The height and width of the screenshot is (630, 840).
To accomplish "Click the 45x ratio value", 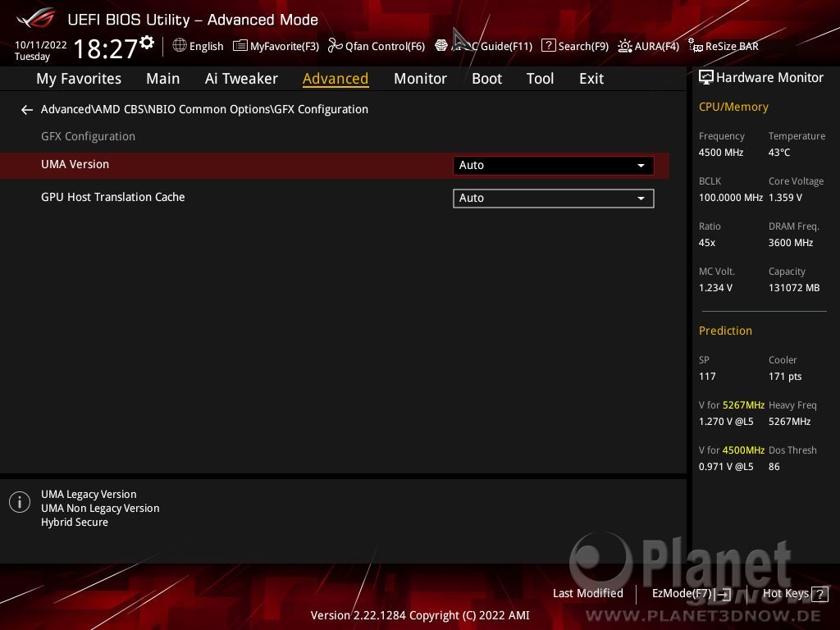I will coord(706,243).
